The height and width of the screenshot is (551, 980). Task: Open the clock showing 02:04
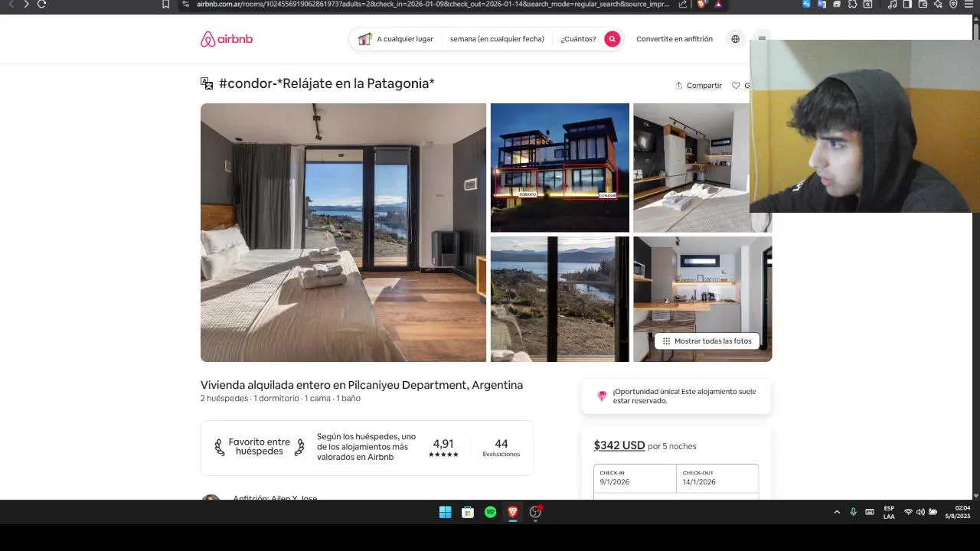958,512
